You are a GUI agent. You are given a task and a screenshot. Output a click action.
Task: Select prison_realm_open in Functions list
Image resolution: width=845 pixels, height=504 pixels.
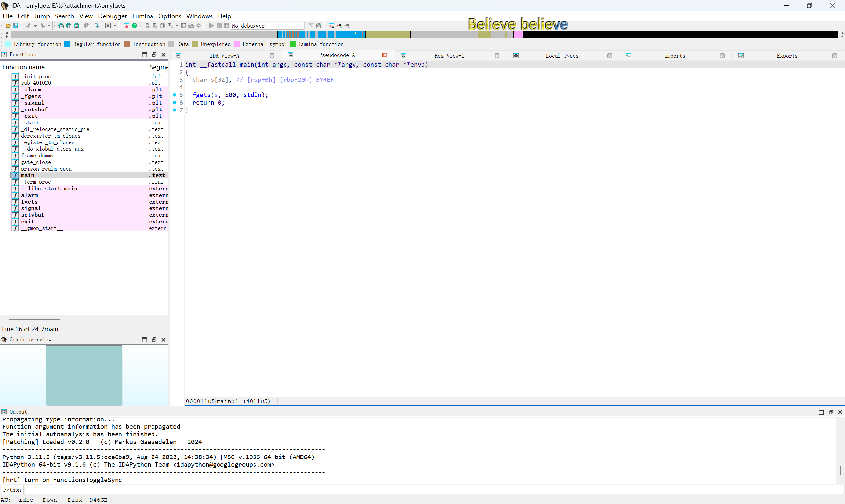tap(46, 169)
